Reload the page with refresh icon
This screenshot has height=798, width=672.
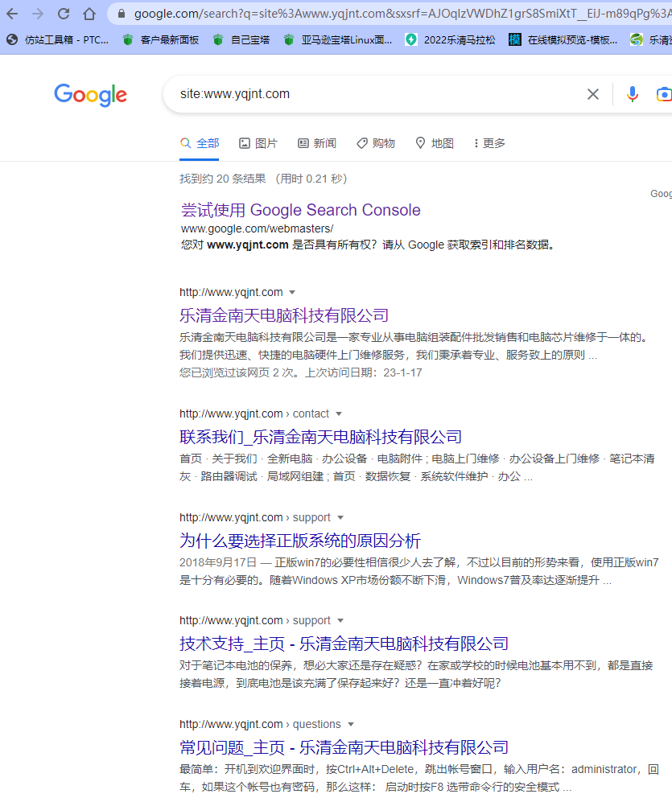(64, 14)
